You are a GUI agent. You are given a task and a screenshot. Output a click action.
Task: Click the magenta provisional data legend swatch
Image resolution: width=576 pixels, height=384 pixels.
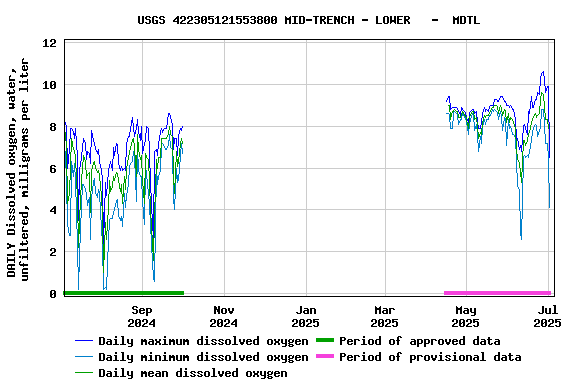[325, 356]
